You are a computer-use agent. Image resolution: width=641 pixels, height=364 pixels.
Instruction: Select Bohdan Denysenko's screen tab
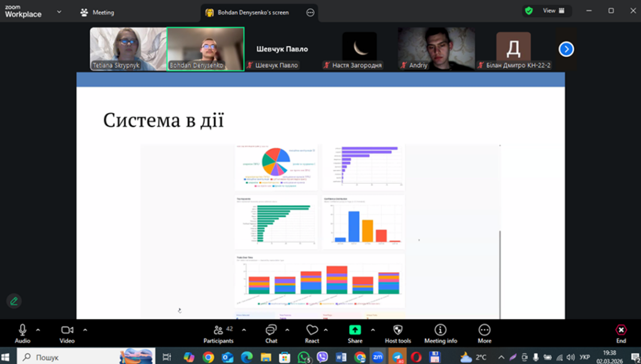(x=254, y=13)
